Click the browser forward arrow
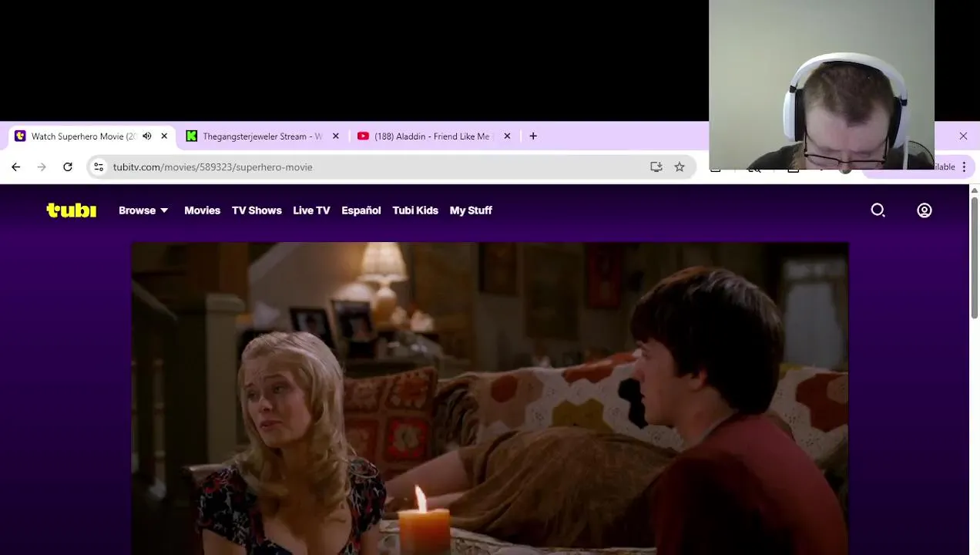Viewport: 980px width, 555px height. point(42,167)
